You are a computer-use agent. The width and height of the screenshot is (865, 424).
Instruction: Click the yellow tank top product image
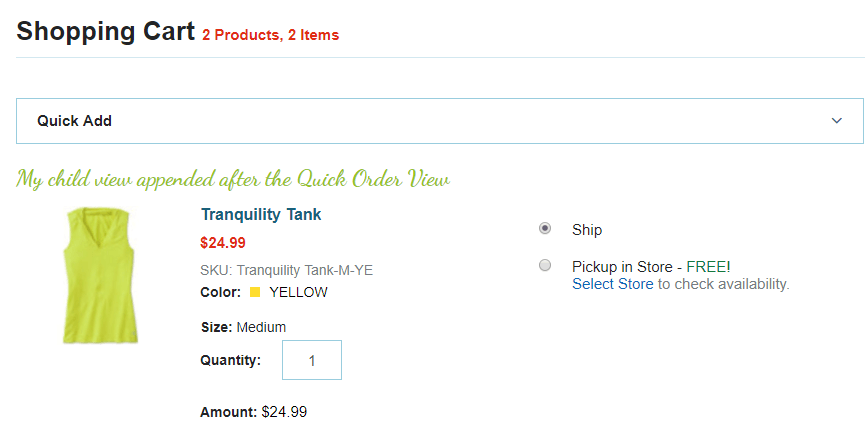point(99,276)
